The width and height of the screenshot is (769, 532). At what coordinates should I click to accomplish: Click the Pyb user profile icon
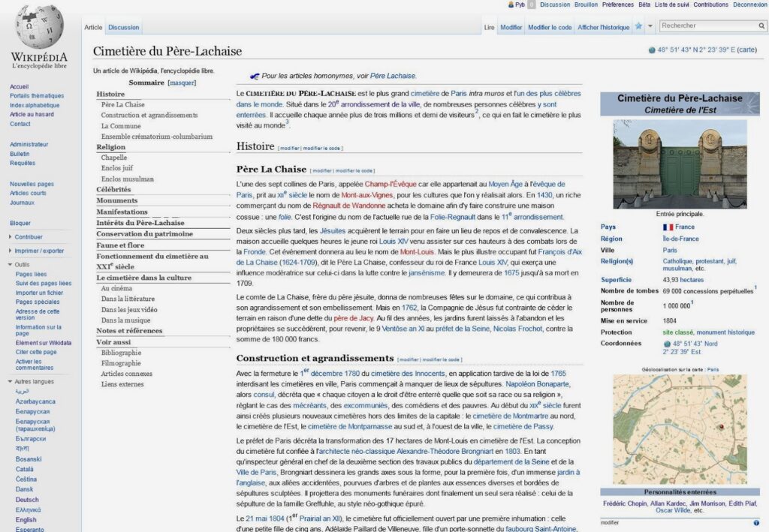(511, 5)
